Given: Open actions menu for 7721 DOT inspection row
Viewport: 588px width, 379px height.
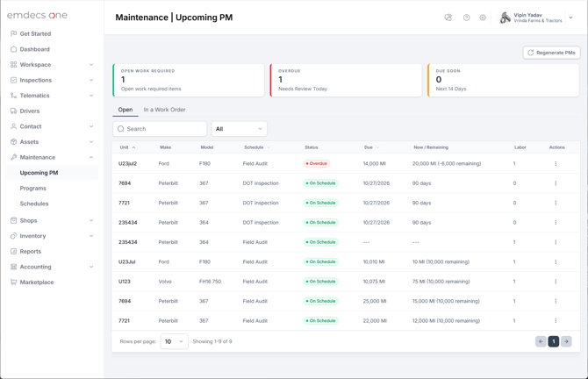Looking at the screenshot, I should pos(556,203).
